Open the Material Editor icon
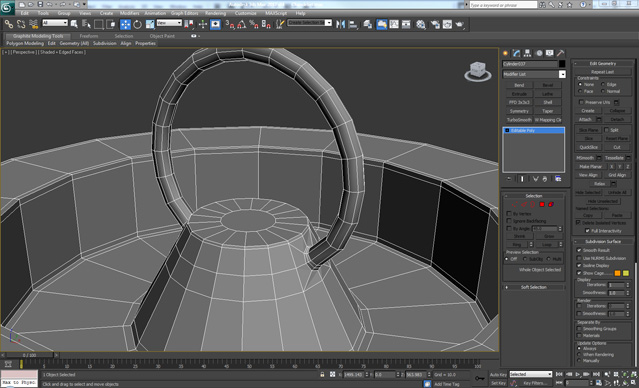639x388 pixels. pyautogui.click(x=421, y=24)
